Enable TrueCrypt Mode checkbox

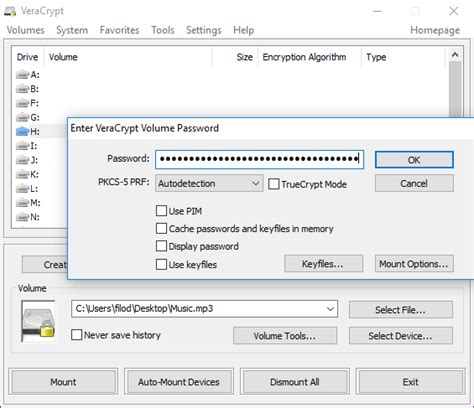(274, 184)
